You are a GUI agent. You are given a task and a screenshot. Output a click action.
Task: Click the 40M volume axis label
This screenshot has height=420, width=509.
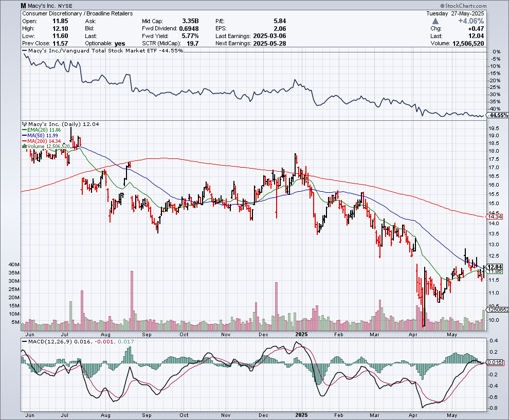[14, 265]
